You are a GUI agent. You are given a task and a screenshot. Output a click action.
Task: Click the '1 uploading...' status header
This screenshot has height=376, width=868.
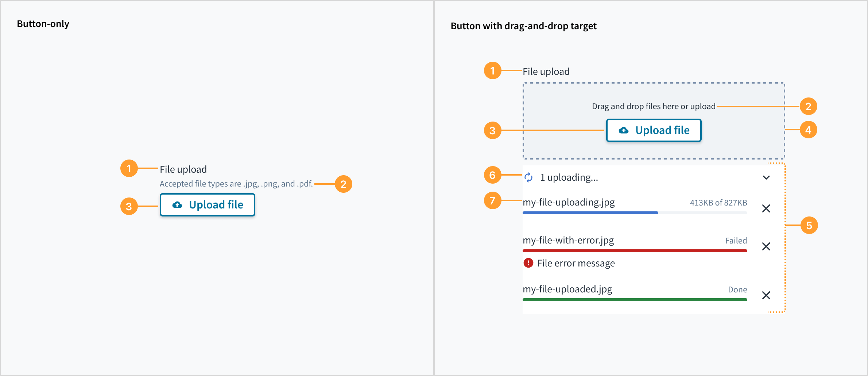pos(569,178)
